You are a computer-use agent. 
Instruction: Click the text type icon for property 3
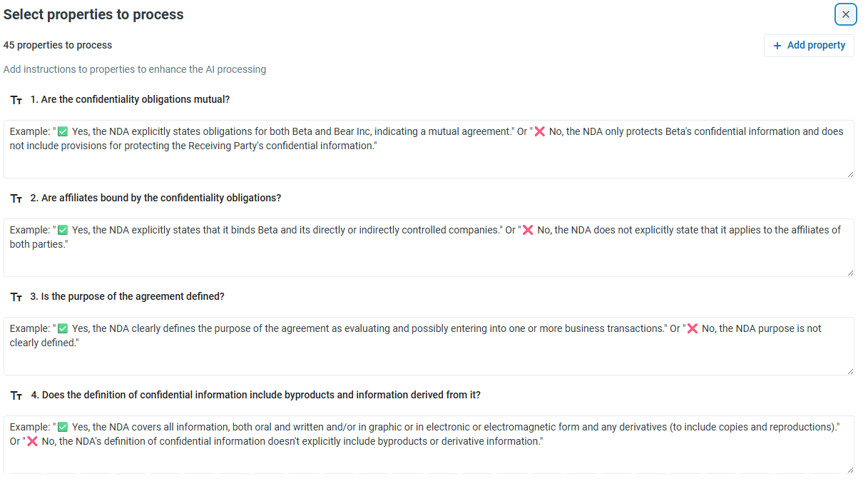coord(16,297)
